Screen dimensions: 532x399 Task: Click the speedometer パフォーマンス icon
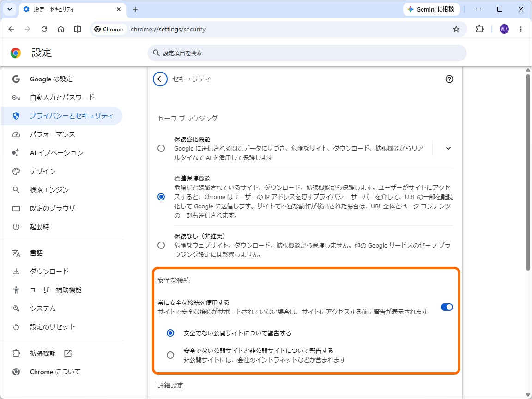[x=16, y=135]
